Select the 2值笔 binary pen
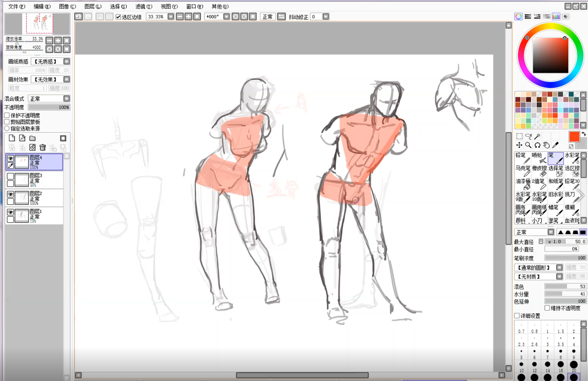This screenshot has width=588, height=381. point(539,184)
